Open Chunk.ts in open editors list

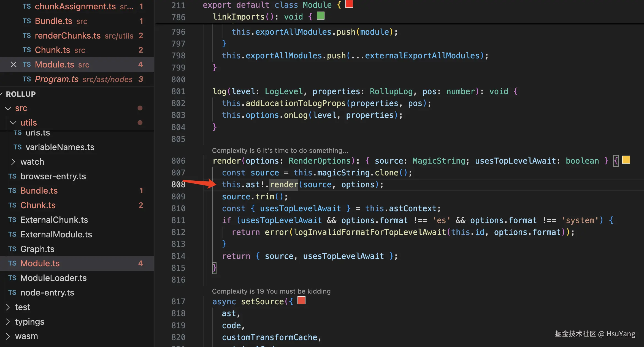[x=52, y=50]
